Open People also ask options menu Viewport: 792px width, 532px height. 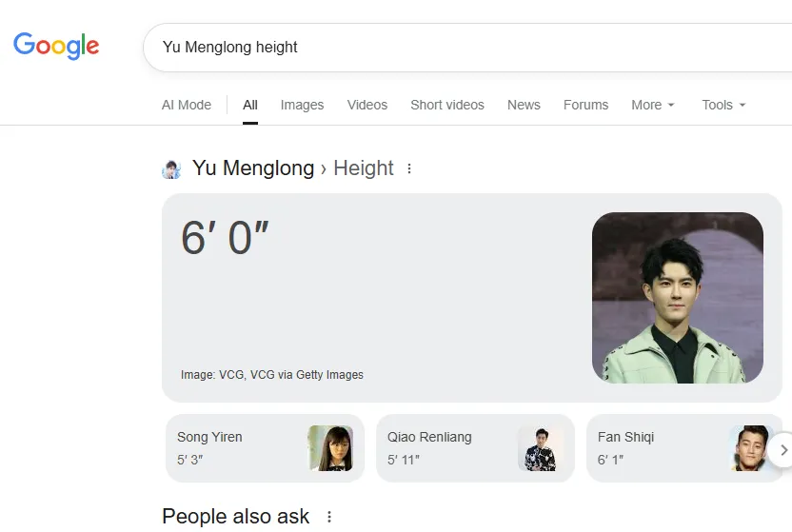pyautogui.click(x=329, y=517)
